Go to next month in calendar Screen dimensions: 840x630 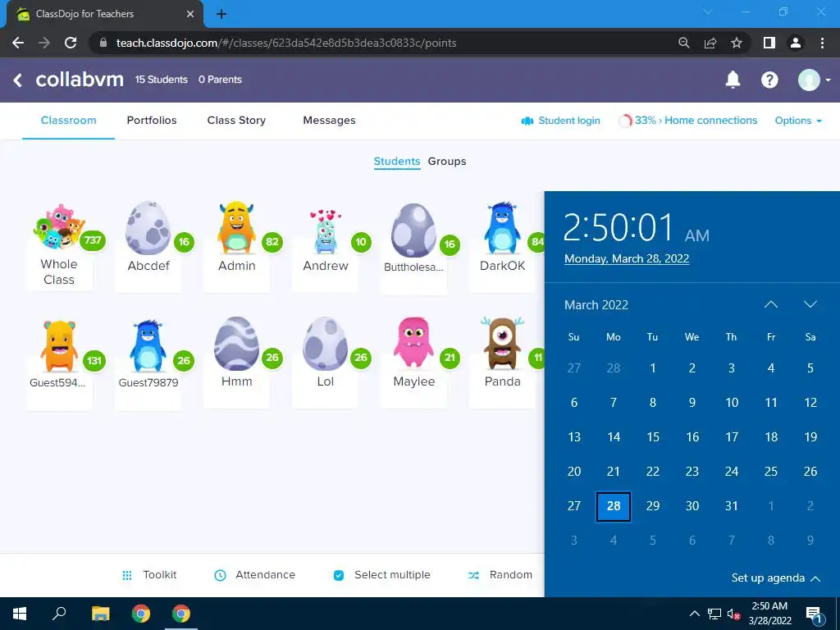point(810,304)
